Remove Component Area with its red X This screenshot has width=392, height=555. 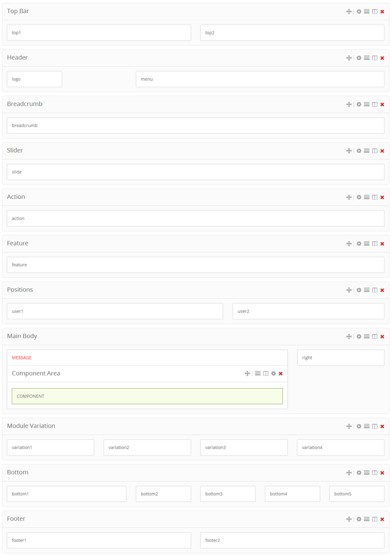tap(281, 373)
